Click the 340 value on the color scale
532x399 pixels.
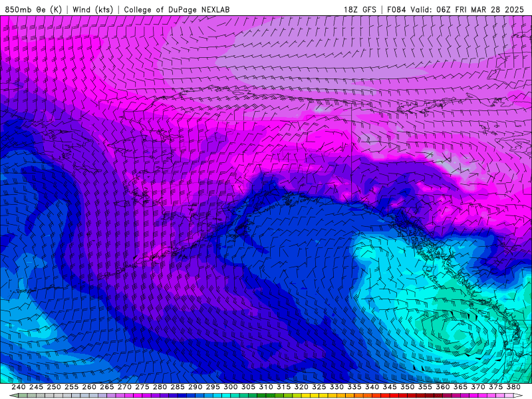[372, 387]
